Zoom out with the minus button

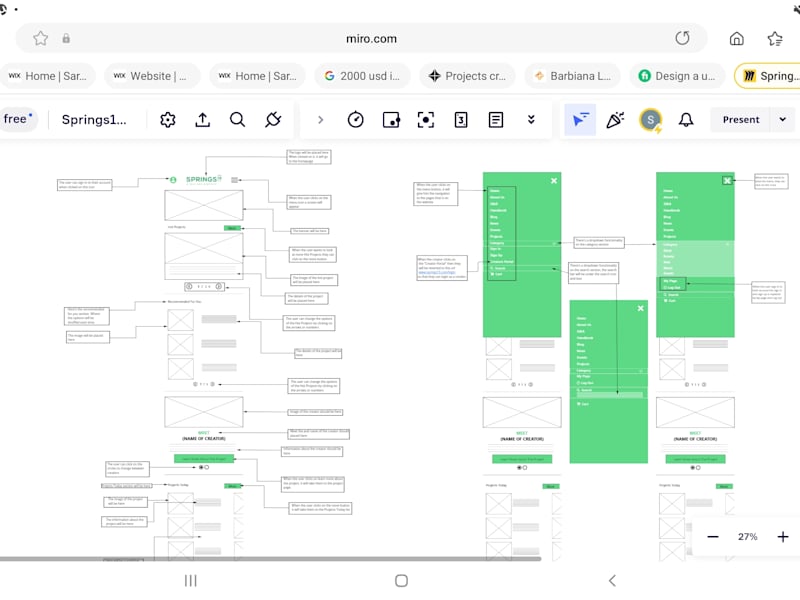click(x=713, y=537)
